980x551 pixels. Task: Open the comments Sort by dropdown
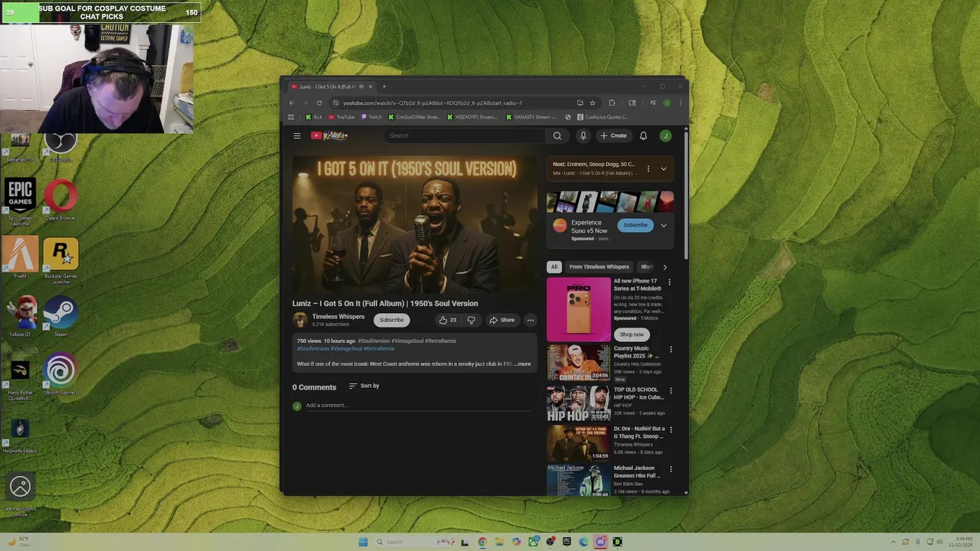pyautogui.click(x=364, y=386)
